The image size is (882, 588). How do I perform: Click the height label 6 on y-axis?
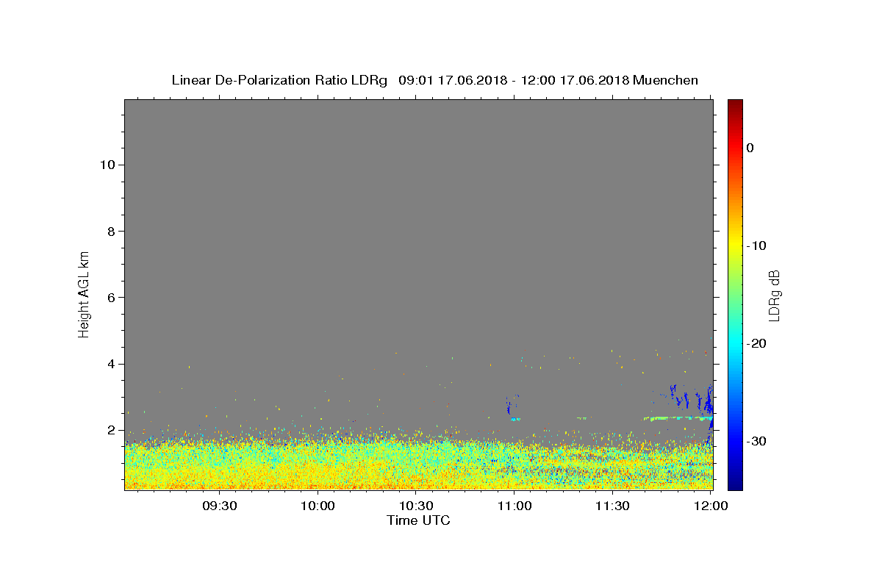tap(110, 298)
